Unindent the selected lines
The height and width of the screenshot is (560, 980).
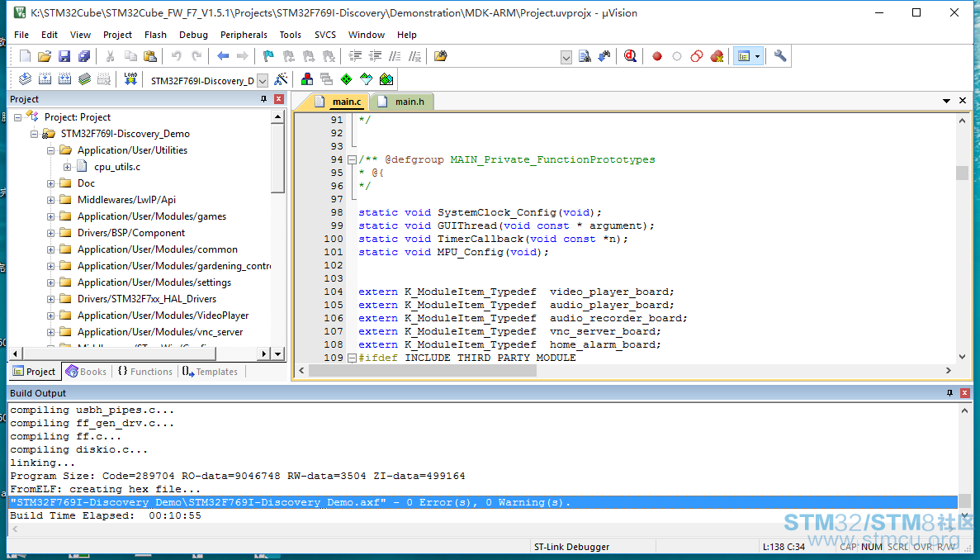click(x=375, y=56)
